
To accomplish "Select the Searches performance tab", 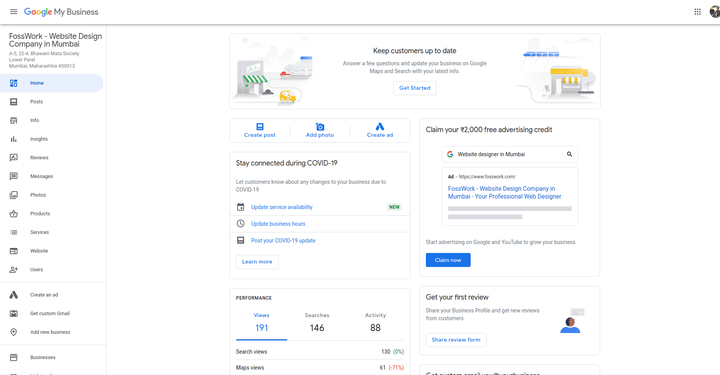I will click(317, 323).
